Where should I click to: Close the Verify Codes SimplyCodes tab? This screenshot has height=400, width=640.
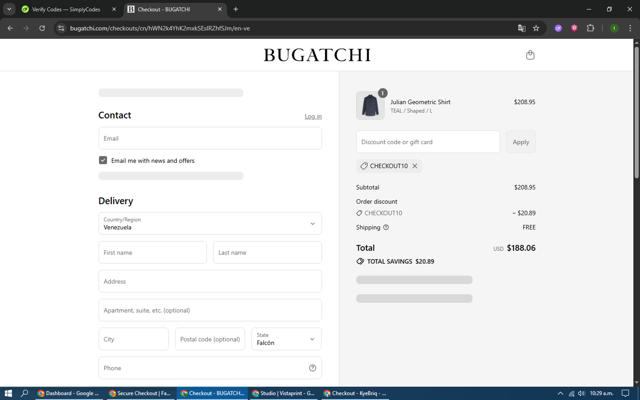pos(114,9)
